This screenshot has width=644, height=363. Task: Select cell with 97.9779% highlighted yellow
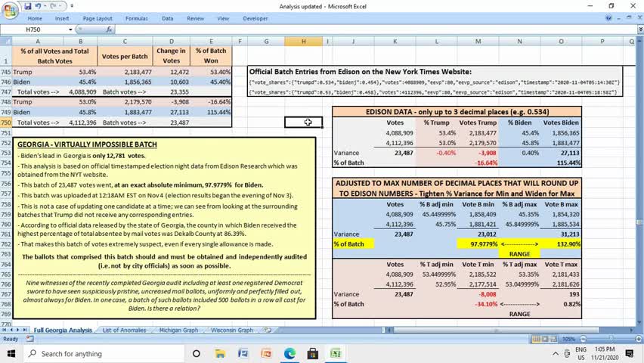(x=478, y=244)
